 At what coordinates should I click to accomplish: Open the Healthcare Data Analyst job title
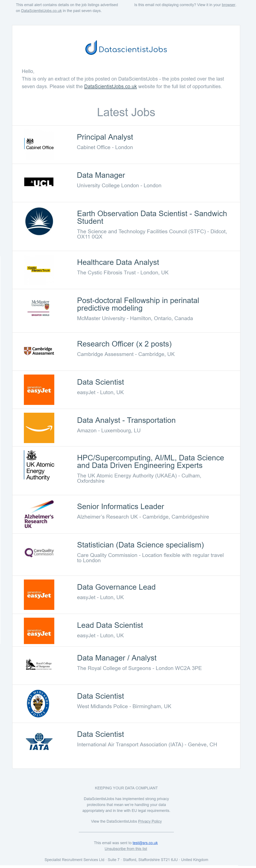pos(118,262)
